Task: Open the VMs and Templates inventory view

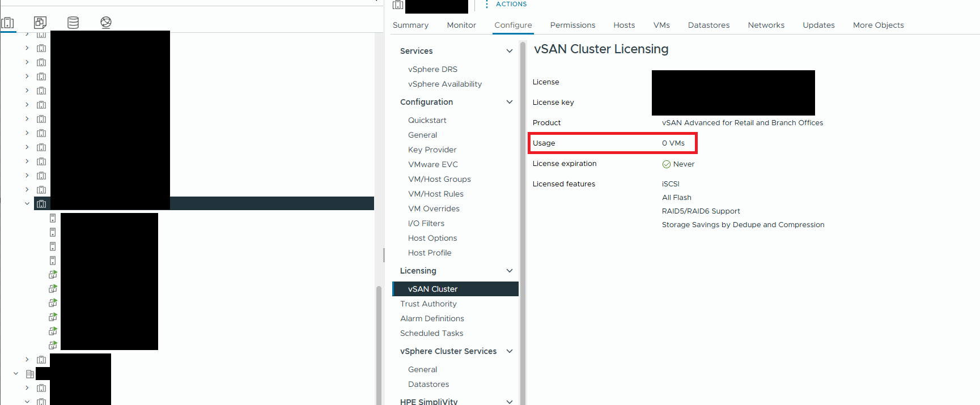Action: coord(40,23)
